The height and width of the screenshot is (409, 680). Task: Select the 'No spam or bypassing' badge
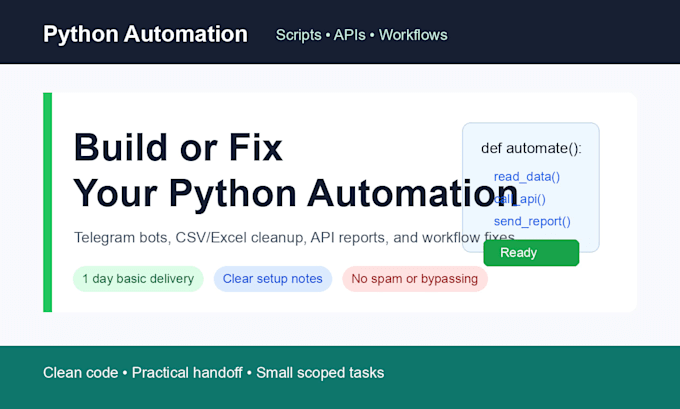(415, 278)
